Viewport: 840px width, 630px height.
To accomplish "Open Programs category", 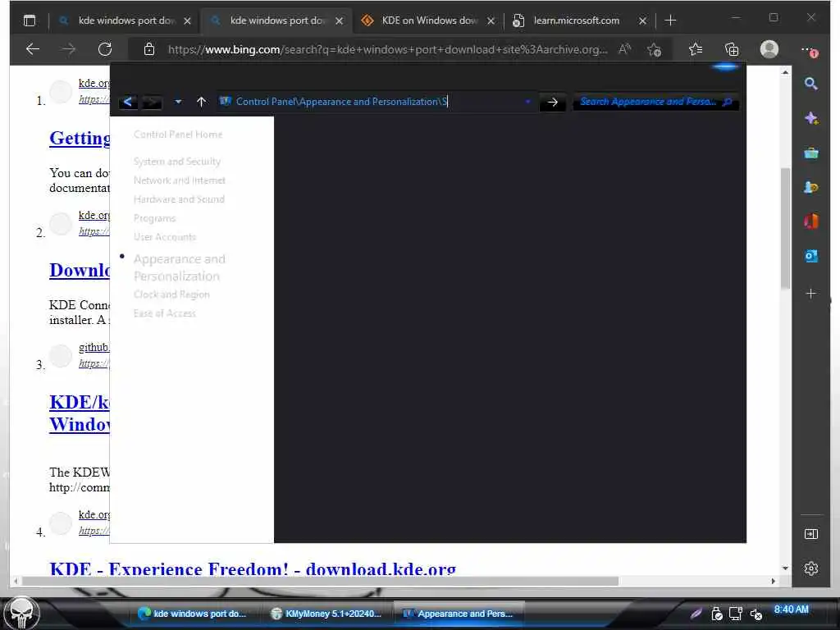I will click(x=154, y=218).
